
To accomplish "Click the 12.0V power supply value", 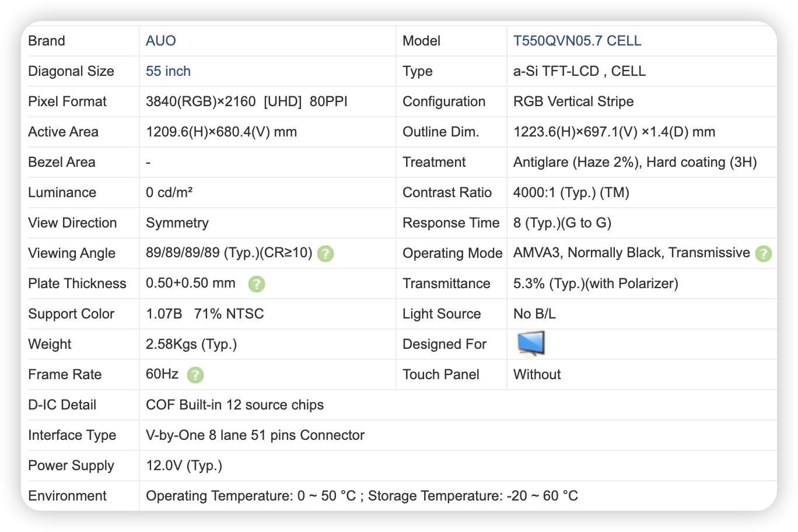I will (184, 466).
